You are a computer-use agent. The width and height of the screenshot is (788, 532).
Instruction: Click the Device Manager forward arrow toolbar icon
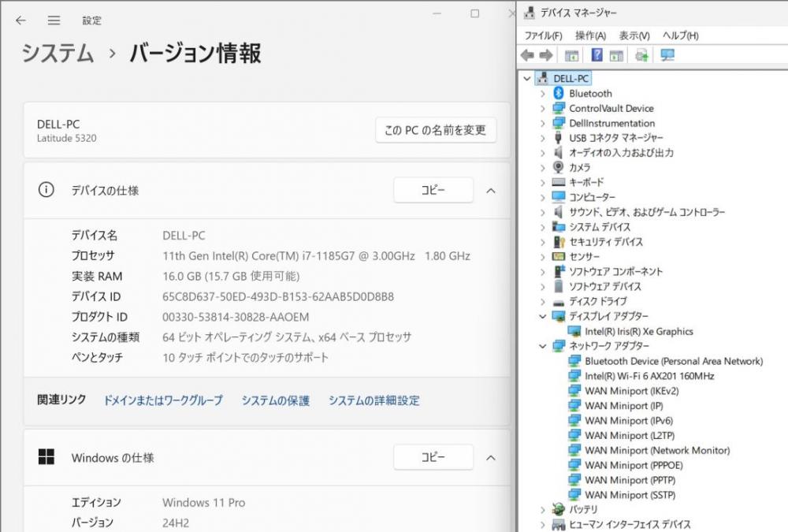click(546, 55)
